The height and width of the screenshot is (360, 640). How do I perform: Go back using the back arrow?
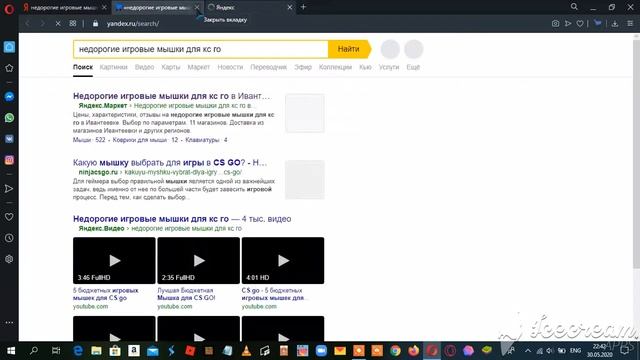pyautogui.click(x=27, y=24)
